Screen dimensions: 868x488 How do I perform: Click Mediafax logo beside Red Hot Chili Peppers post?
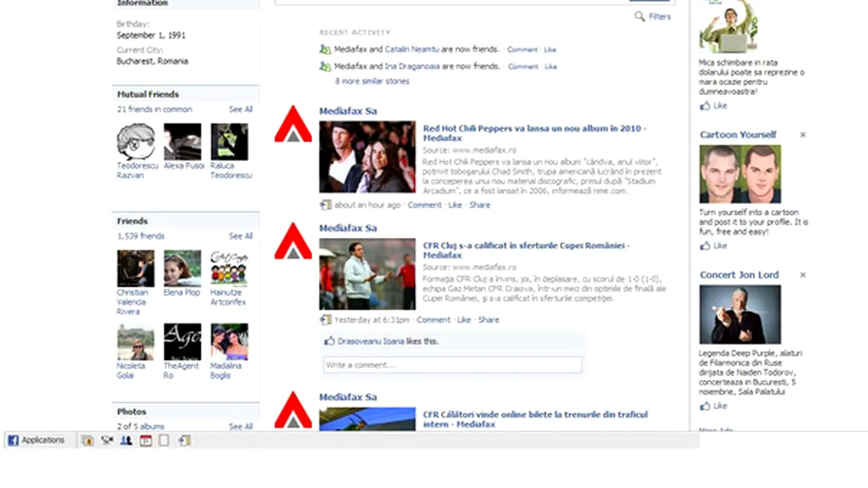[293, 123]
